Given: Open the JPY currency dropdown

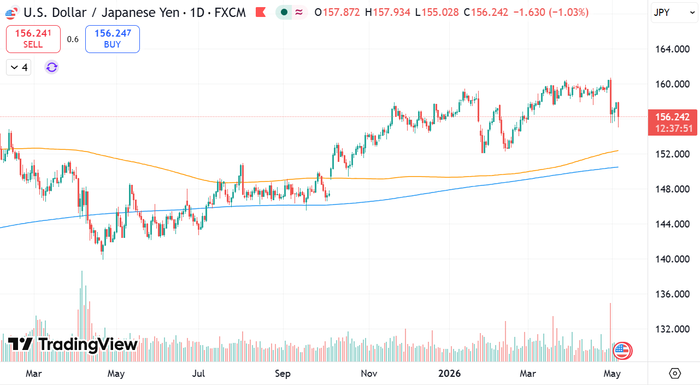Looking at the screenshot, I should pos(674,13).
